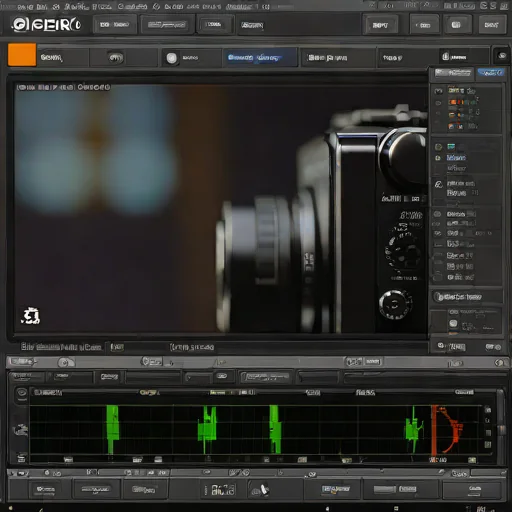Select the green clip next to the red marker
This screenshot has height=512, width=512.
tap(414, 430)
